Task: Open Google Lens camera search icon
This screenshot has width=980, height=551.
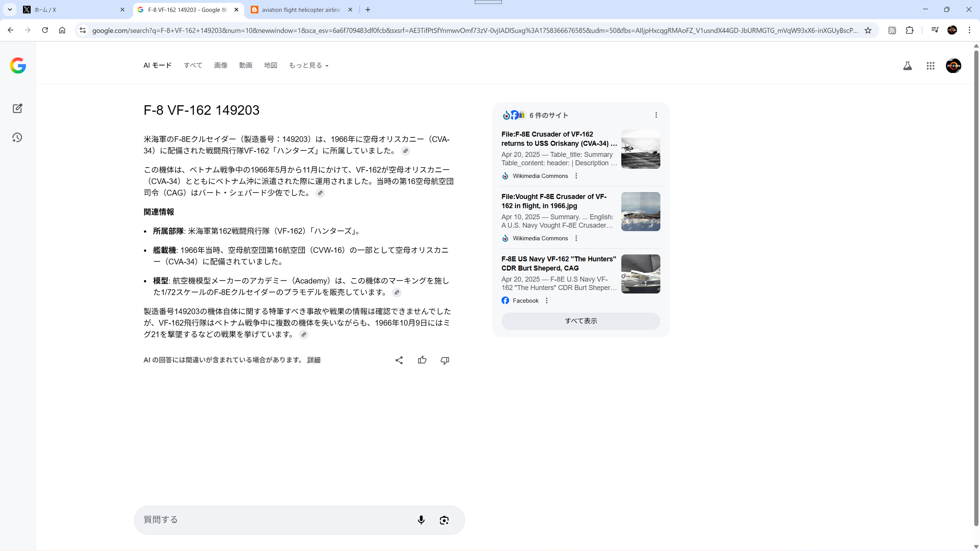Action: (444, 520)
